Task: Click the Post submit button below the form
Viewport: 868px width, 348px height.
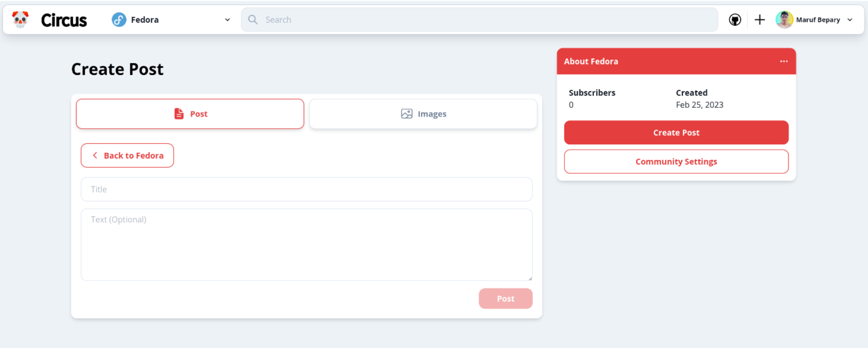Action: click(505, 298)
